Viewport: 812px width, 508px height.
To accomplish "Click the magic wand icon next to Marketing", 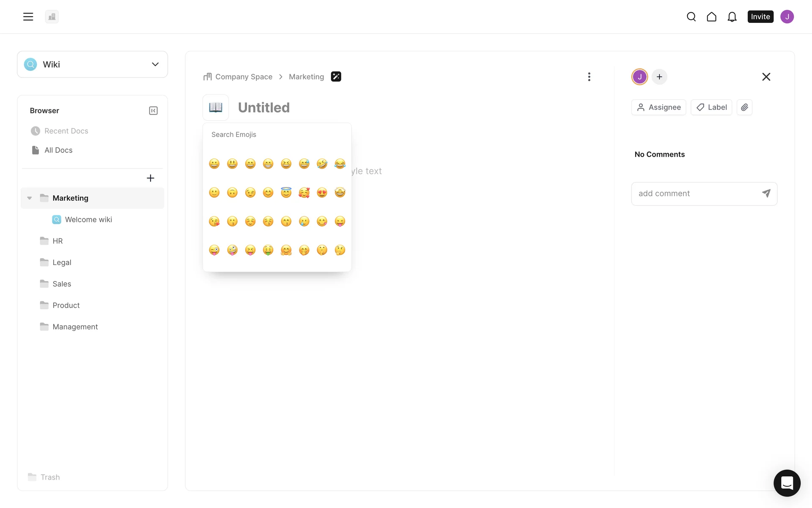I will click(336, 77).
